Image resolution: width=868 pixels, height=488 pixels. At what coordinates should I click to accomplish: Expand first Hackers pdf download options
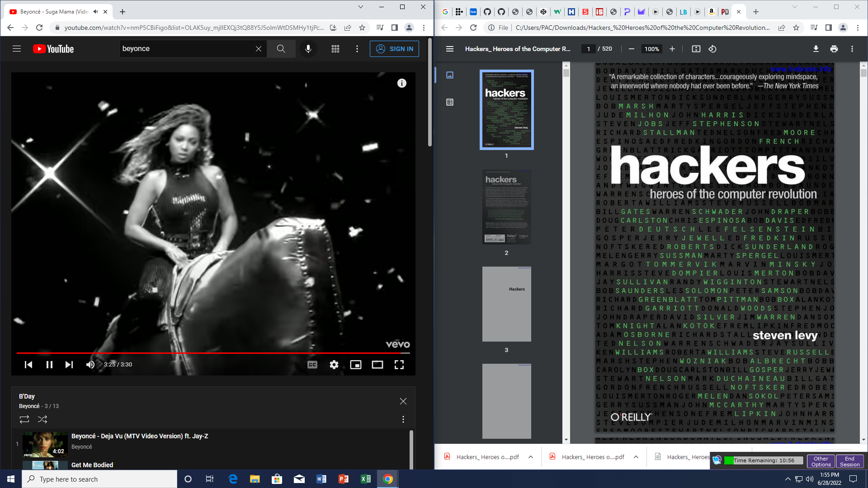(x=531, y=457)
